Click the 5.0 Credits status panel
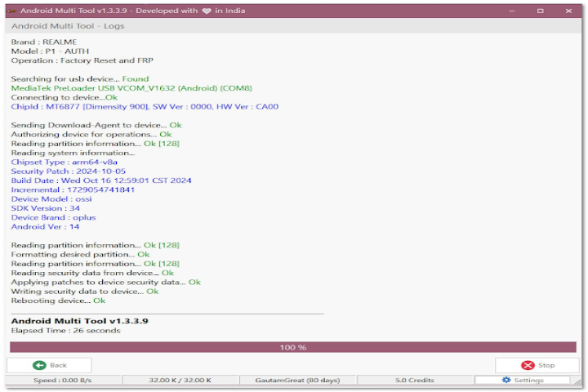 point(415,381)
